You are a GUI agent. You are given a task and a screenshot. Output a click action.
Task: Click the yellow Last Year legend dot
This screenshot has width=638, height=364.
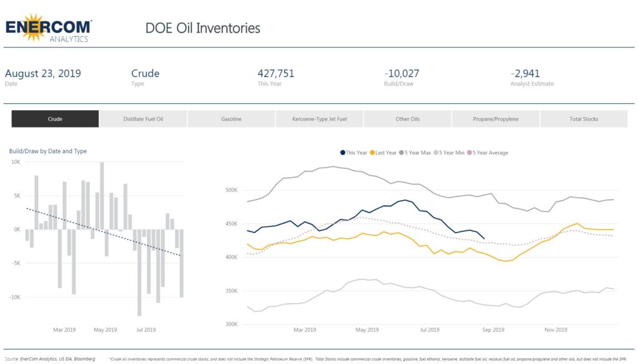click(x=372, y=152)
